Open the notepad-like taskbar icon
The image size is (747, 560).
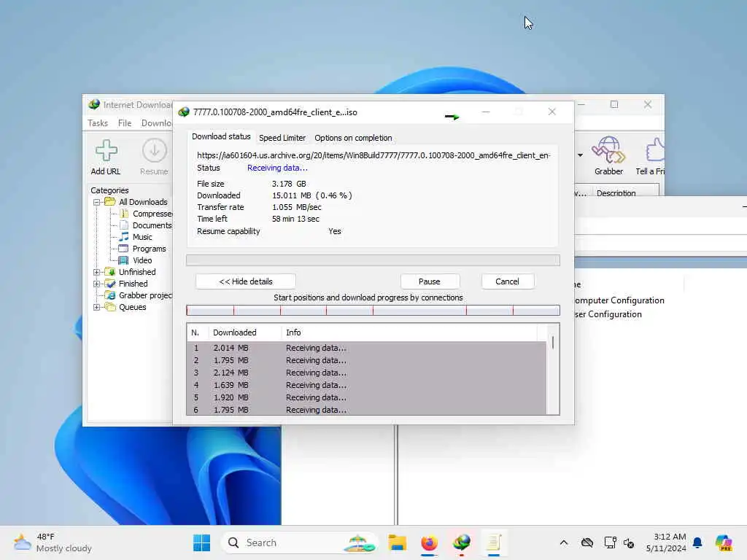[494, 542]
